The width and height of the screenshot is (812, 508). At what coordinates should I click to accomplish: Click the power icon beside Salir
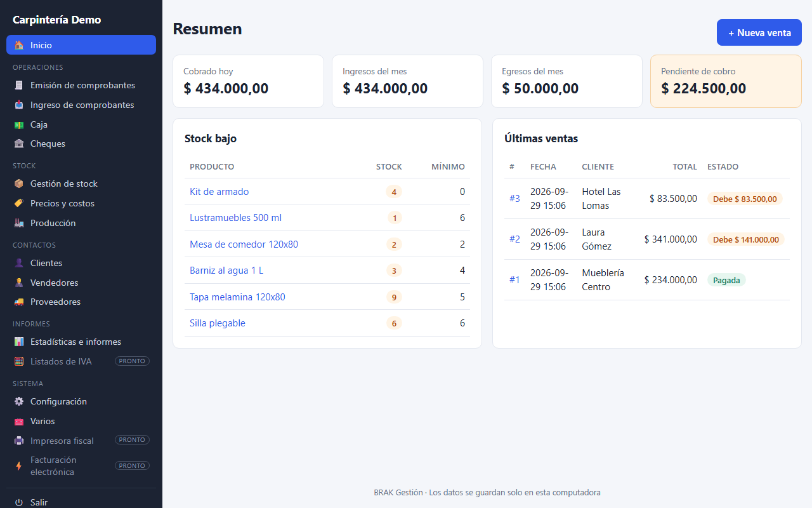19,502
